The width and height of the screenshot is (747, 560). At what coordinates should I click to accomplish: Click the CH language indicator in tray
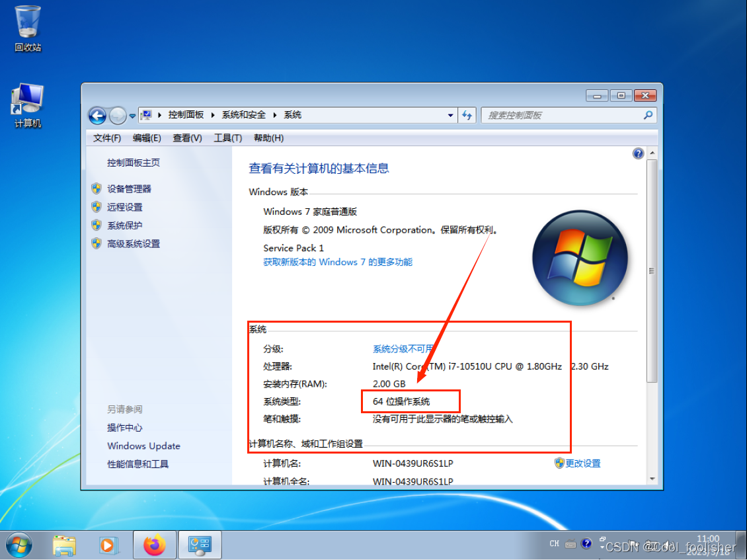click(554, 543)
